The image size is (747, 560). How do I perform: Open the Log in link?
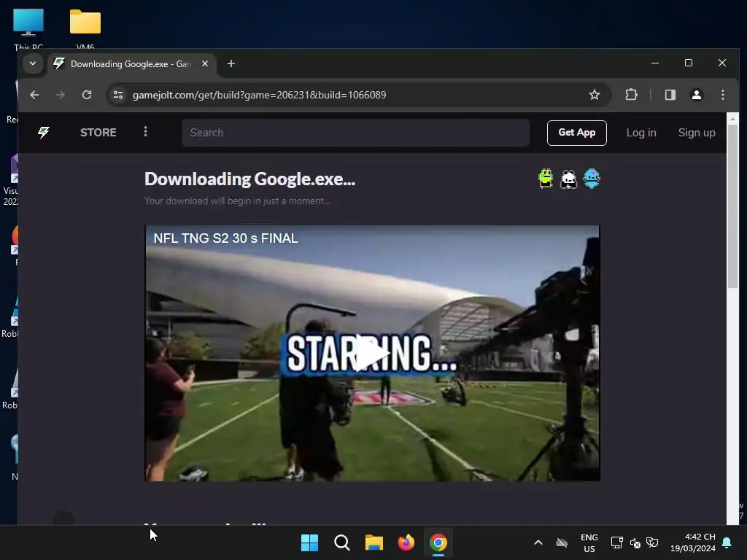point(641,133)
